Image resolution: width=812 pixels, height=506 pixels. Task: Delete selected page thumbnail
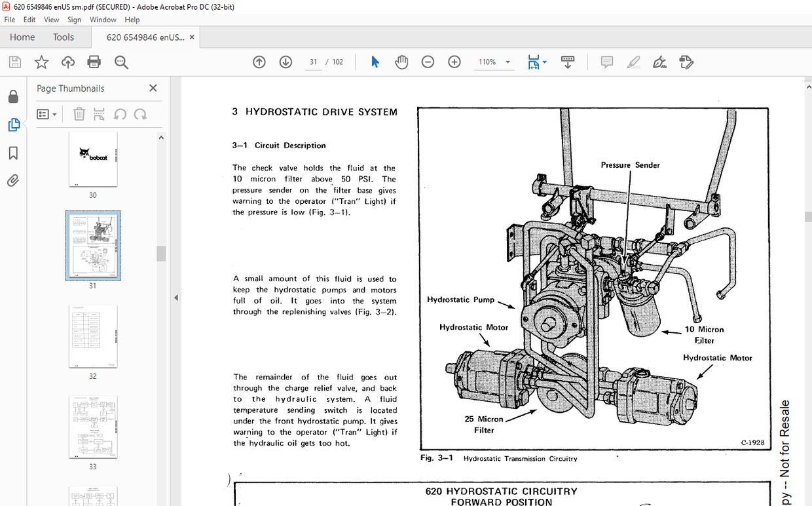pos(79,114)
